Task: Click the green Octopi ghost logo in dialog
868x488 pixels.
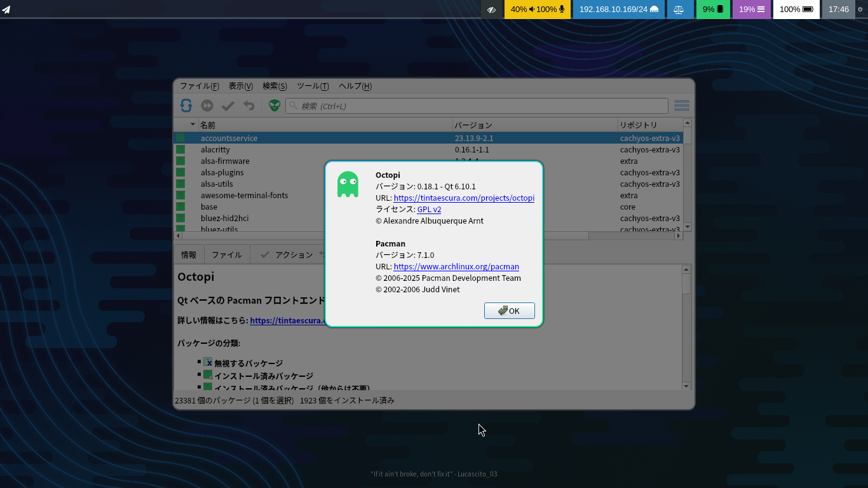Action: [348, 184]
